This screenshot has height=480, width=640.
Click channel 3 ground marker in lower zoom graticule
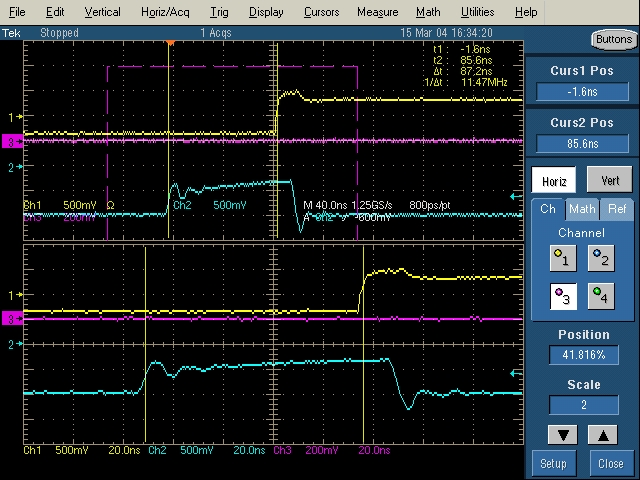pyautogui.click(x=12, y=319)
